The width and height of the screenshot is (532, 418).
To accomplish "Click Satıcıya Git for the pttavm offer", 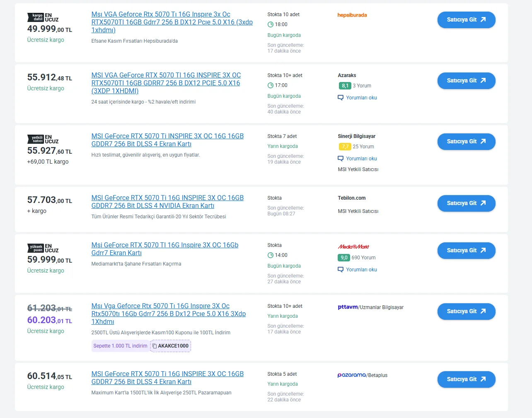I will pos(467,312).
